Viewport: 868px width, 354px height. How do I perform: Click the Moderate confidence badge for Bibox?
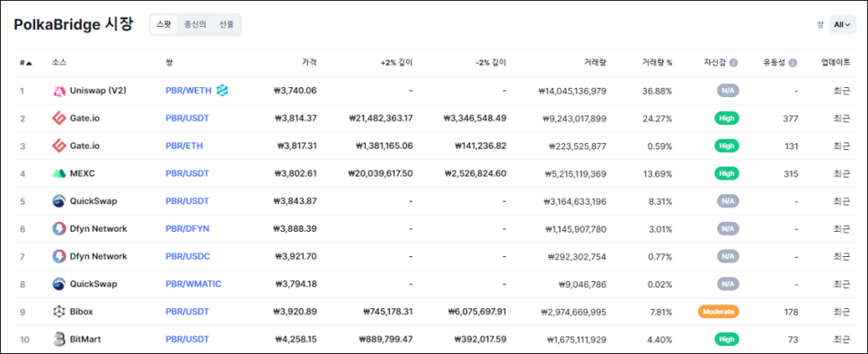tap(719, 312)
